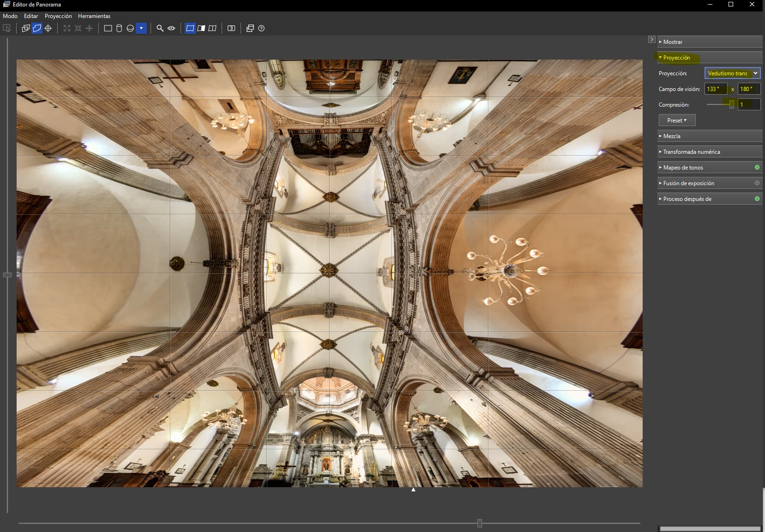This screenshot has height=532, width=765.
Task: Click the 133° field of view input
Action: (x=716, y=89)
